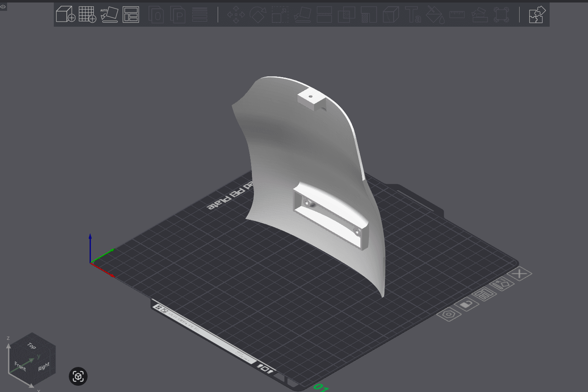588x392 pixels.
Task: Switch to Front view on navigation cube
Action: click(20, 367)
